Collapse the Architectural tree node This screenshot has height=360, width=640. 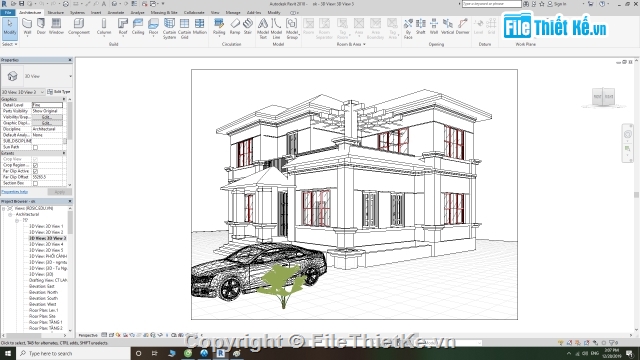(x=10, y=215)
